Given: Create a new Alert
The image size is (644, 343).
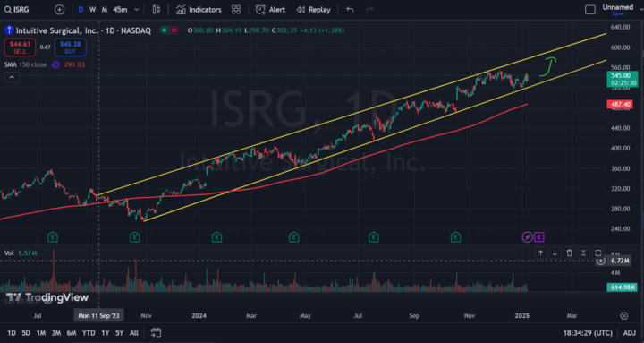Looking at the screenshot, I should 270,10.
